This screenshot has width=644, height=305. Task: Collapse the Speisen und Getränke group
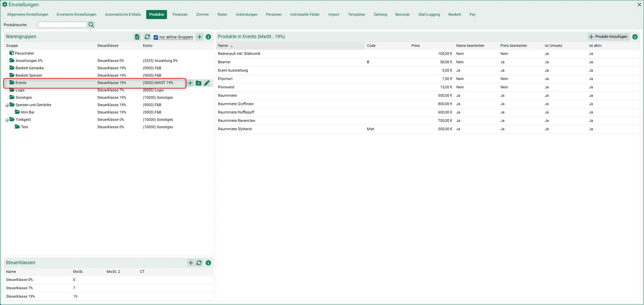pos(7,105)
